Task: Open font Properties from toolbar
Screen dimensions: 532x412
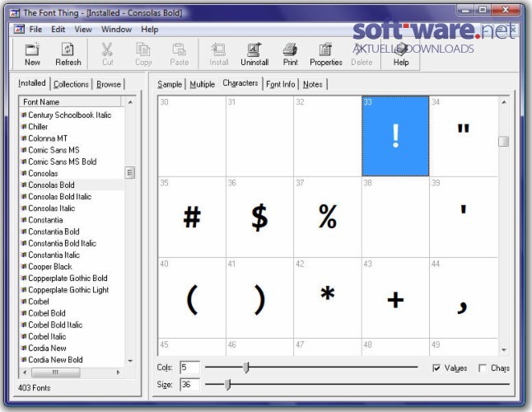Action: tap(325, 49)
